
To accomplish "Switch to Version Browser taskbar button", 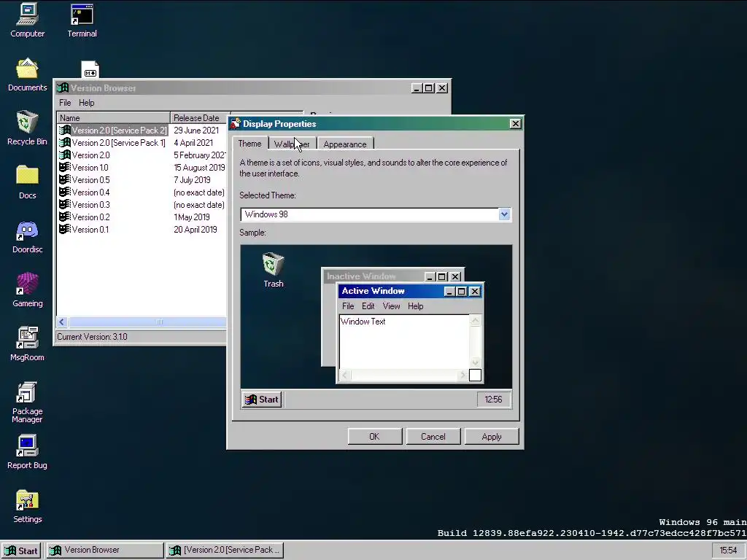I will [x=104, y=551].
